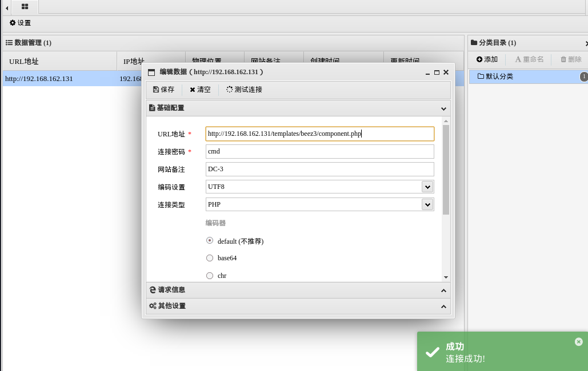588x371 pixels.
Task: Pick the chr encoder radio button
Action: (210, 276)
